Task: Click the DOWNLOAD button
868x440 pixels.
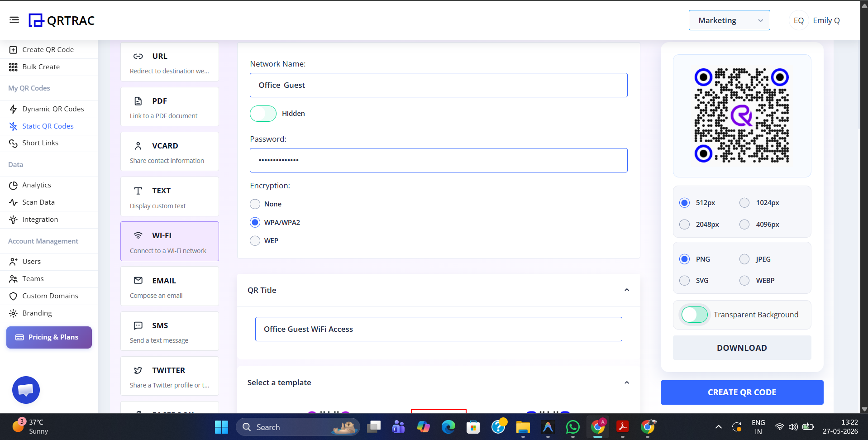Action: pyautogui.click(x=742, y=348)
